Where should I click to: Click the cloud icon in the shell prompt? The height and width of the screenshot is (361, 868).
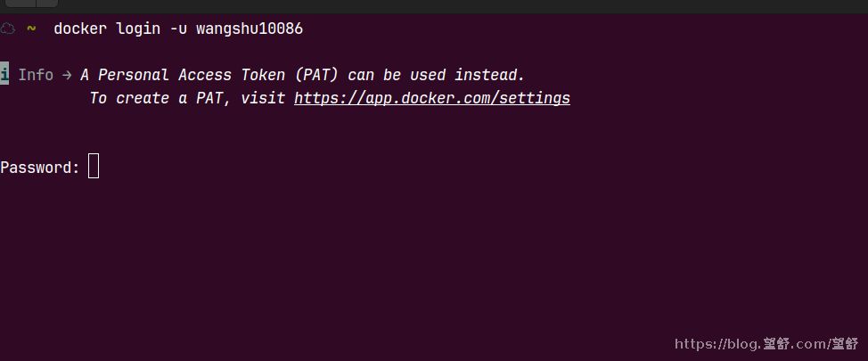(x=7, y=29)
